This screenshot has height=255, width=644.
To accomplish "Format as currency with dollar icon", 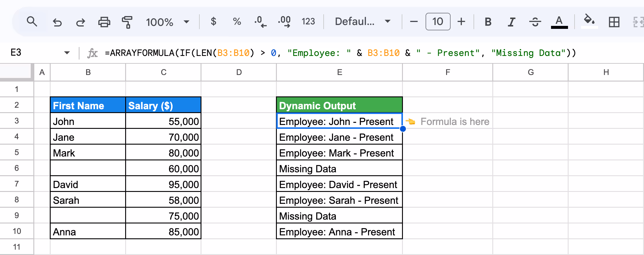I will click(213, 21).
